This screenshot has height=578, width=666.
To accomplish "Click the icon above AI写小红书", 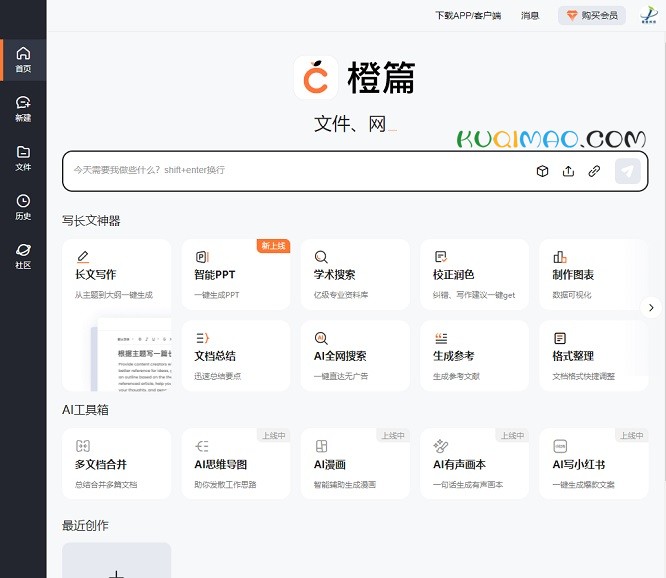I will [560, 446].
